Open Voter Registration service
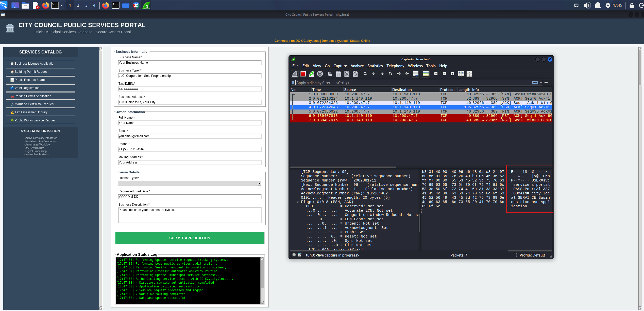The width and height of the screenshot is (644, 311). pyautogui.click(x=40, y=88)
